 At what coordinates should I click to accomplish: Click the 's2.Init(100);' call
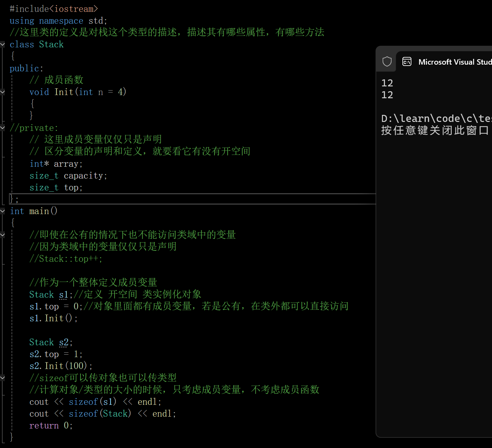coord(61,366)
